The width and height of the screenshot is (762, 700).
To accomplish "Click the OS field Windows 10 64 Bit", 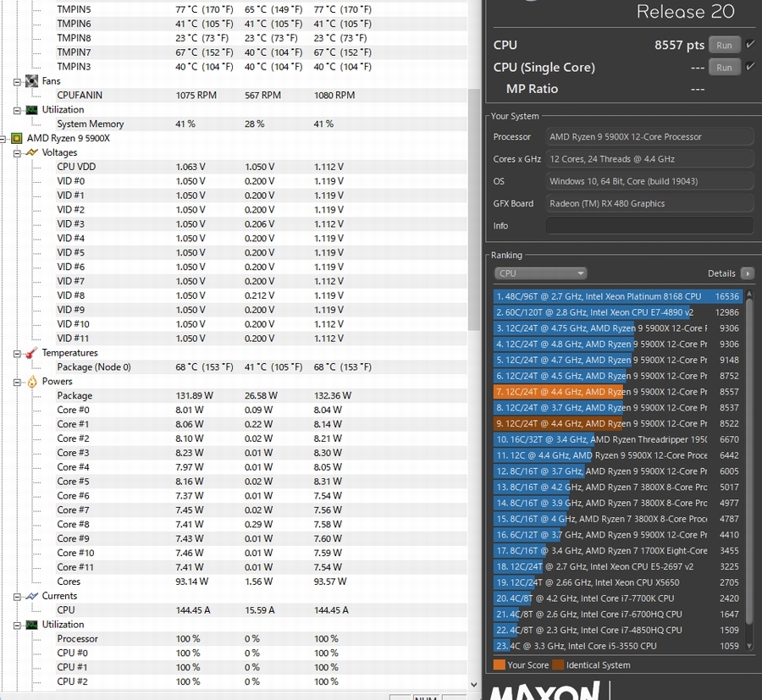I will tap(649, 182).
